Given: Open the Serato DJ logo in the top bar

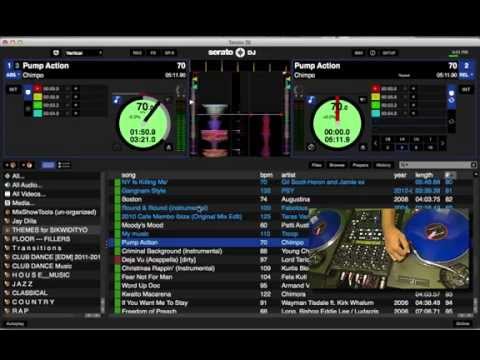Looking at the screenshot, I should pos(232,52).
